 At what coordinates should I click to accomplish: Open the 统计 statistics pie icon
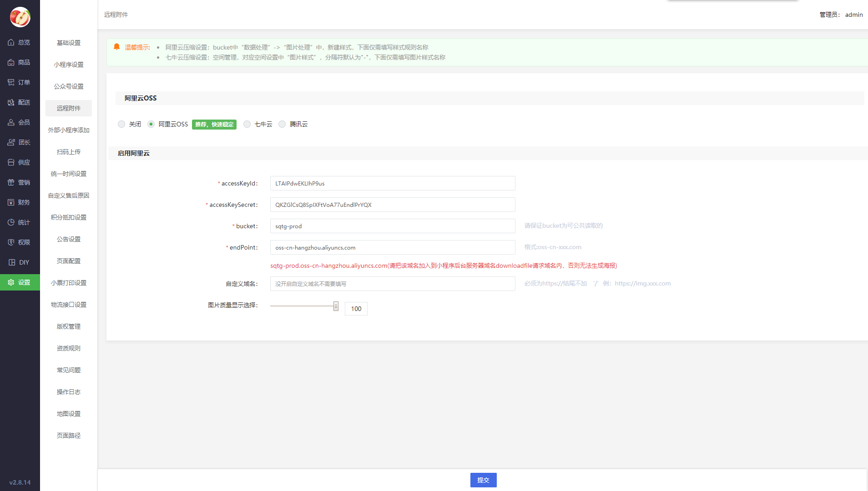(x=11, y=222)
